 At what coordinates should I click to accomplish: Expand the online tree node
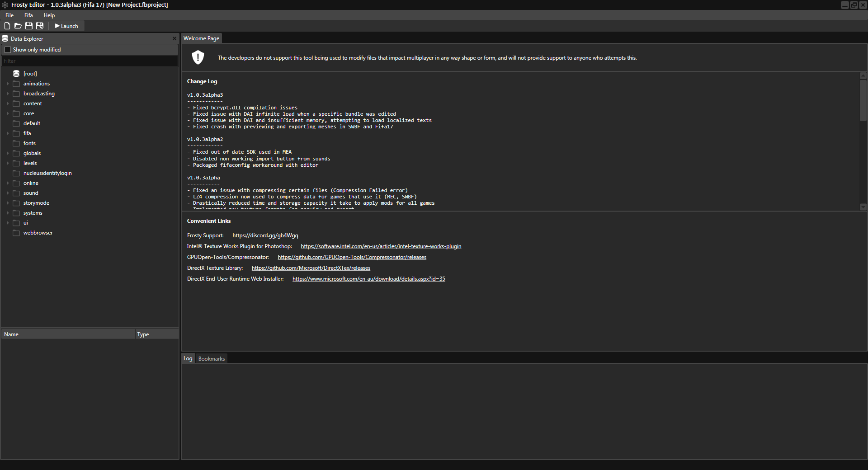tap(8, 183)
